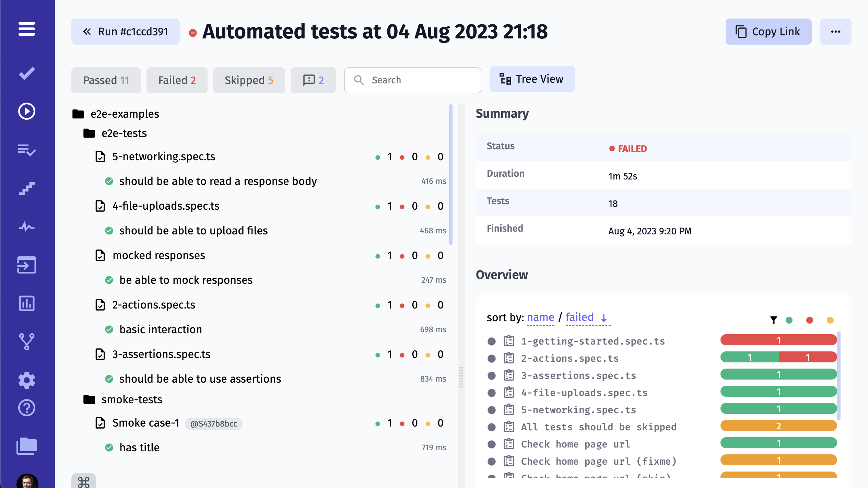Expand the e2e-tests folder
868x488 pixels.
124,133
